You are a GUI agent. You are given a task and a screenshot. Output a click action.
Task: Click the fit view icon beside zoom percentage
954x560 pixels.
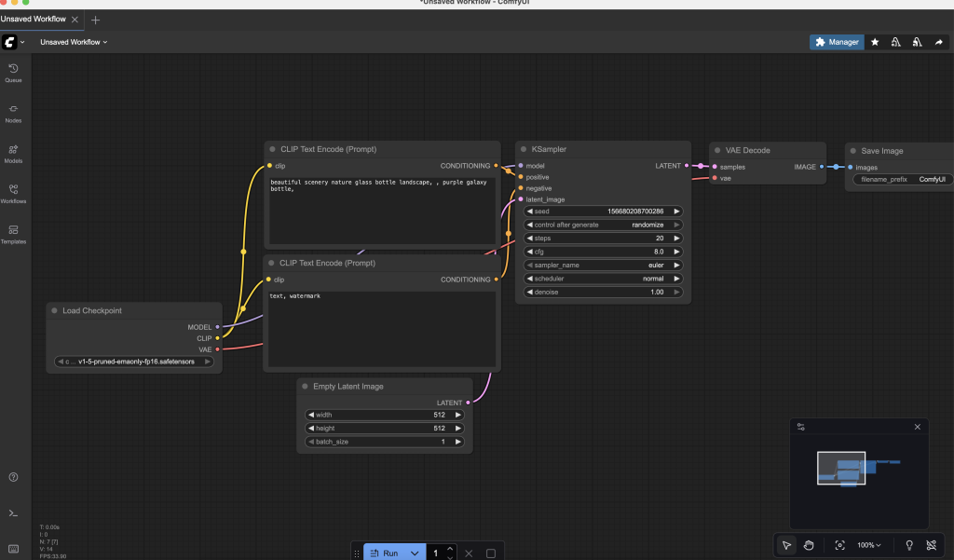click(x=840, y=545)
